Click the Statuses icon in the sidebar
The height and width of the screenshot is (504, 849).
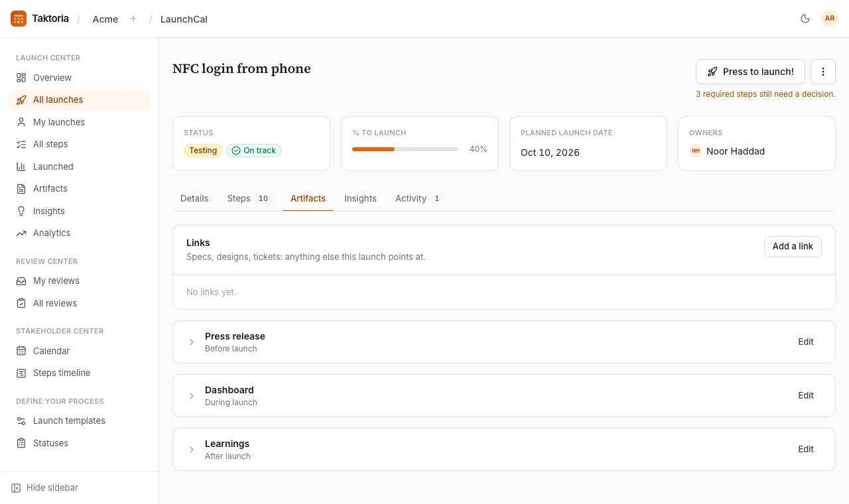coord(21,443)
